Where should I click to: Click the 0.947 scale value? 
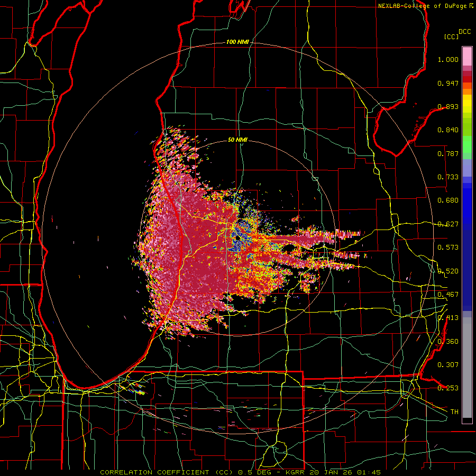point(448,83)
